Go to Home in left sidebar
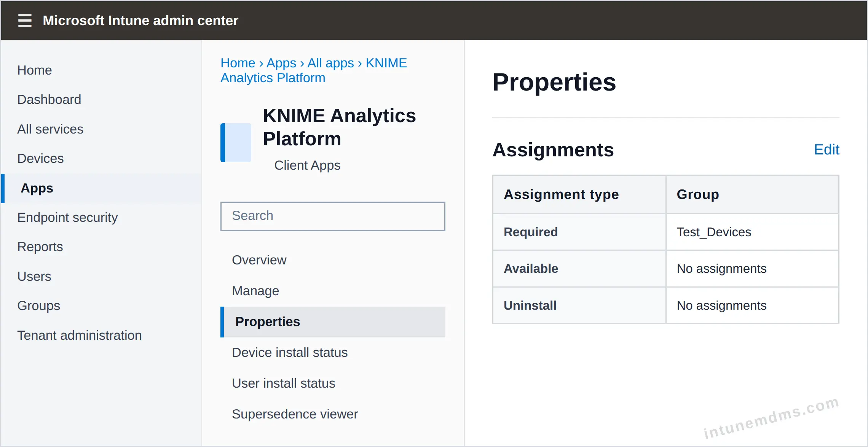This screenshot has height=447, width=868. click(35, 70)
